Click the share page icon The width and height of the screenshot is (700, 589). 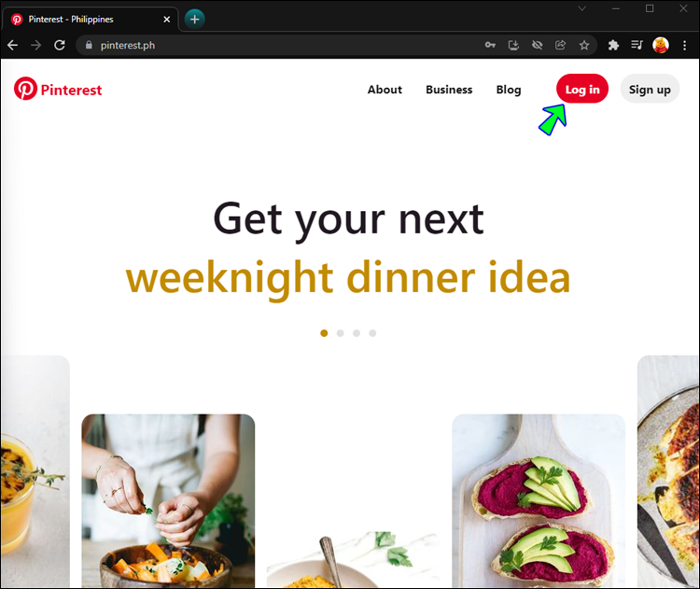(x=560, y=45)
